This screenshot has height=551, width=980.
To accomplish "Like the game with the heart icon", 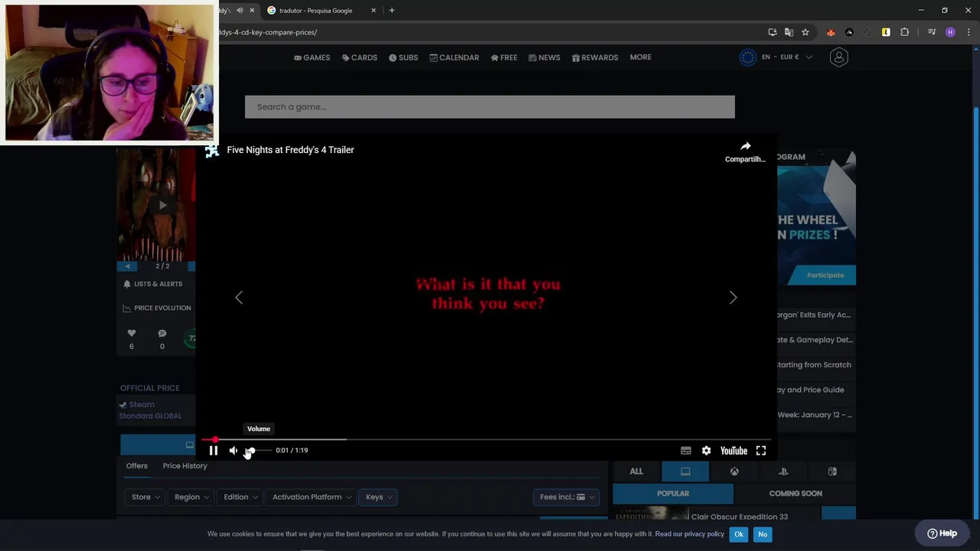I will (132, 334).
